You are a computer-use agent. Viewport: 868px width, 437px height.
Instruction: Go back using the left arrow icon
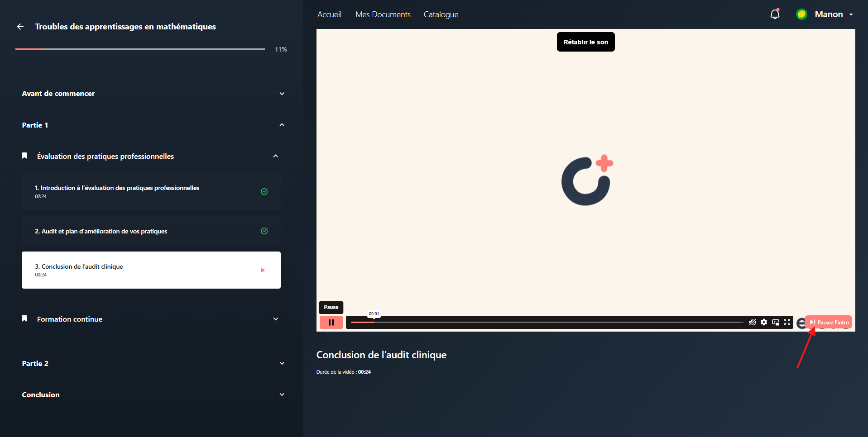[20, 27]
